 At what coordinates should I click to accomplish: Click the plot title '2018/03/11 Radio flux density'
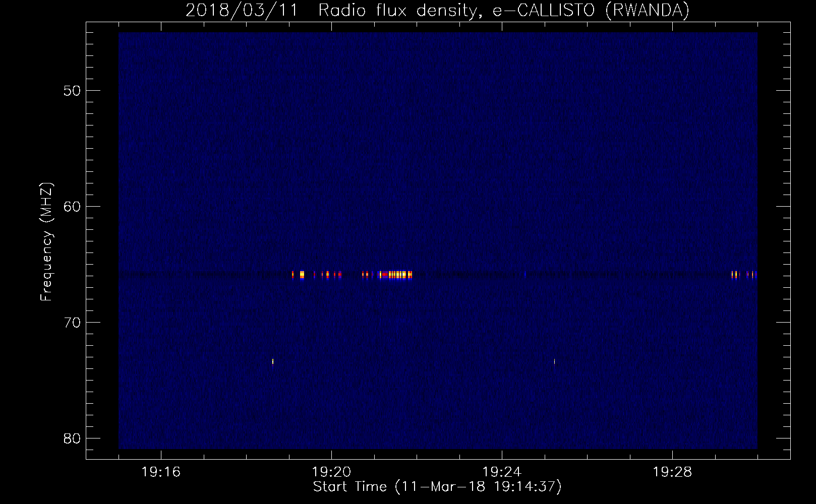437,10
